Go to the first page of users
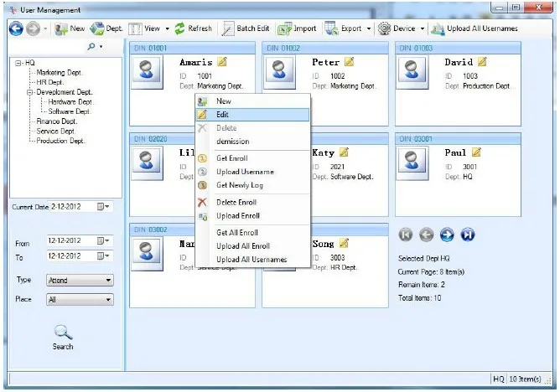 pyautogui.click(x=406, y=235)
